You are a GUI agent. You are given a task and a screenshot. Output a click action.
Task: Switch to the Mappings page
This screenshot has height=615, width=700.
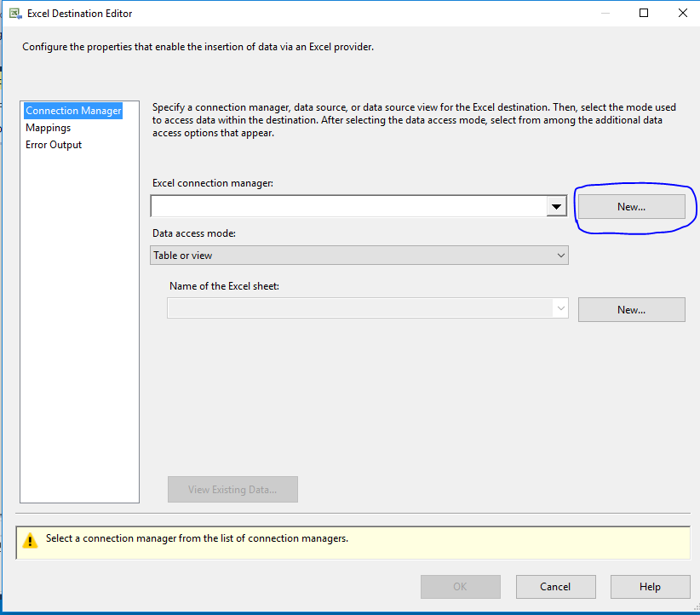click(48, 128)
